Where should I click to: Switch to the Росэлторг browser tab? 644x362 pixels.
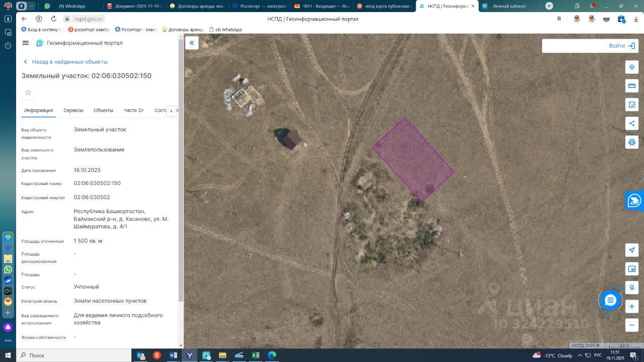(x=259, y=6)
